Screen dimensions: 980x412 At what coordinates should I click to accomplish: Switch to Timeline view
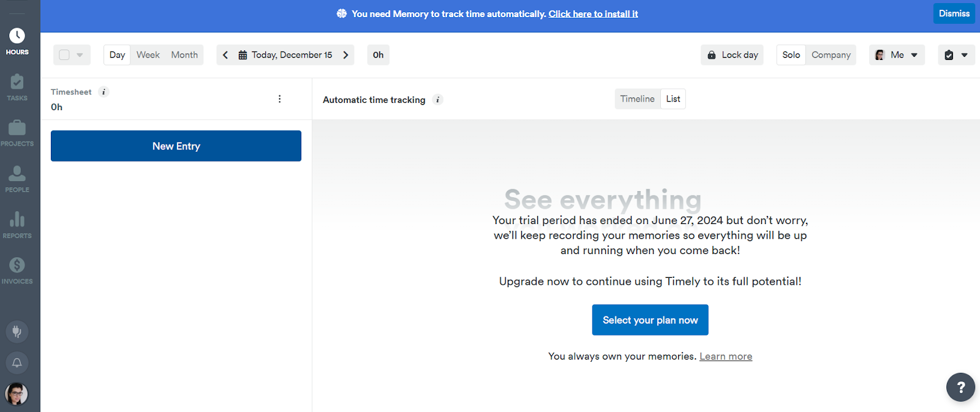pos(638,99)
